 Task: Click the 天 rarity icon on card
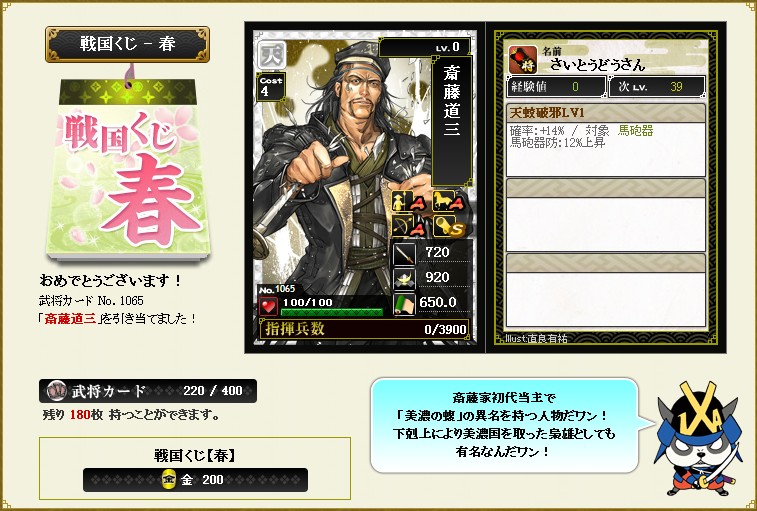point(271,56)
